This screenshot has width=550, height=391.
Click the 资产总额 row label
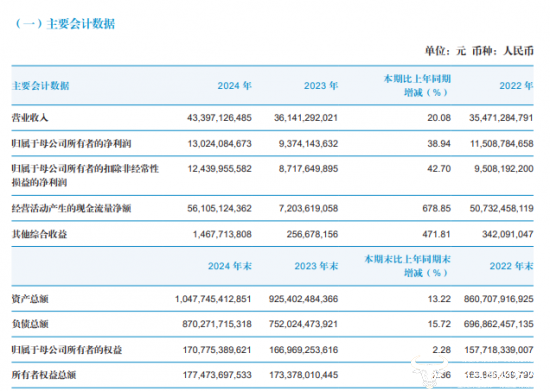point(30,299)
